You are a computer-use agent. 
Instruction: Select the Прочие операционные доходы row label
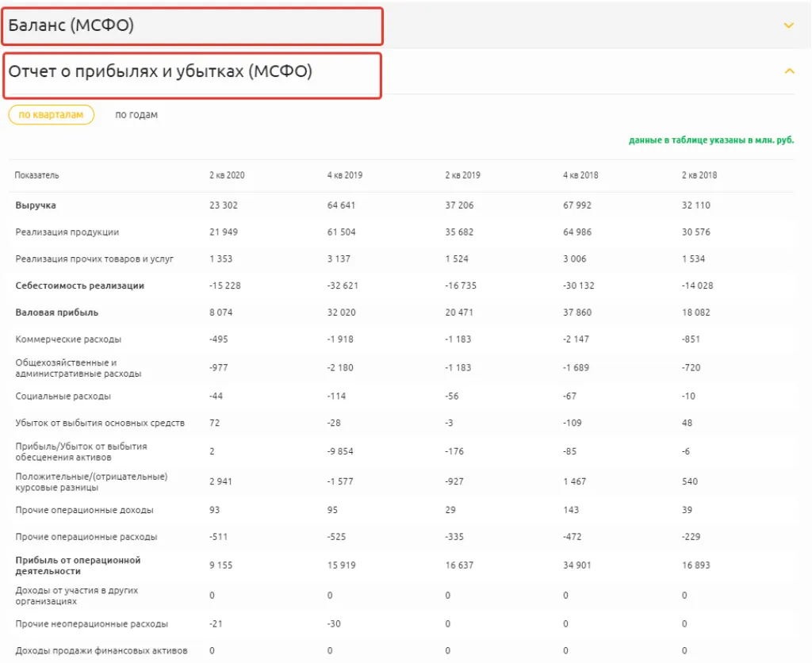[x=84, y=510]
